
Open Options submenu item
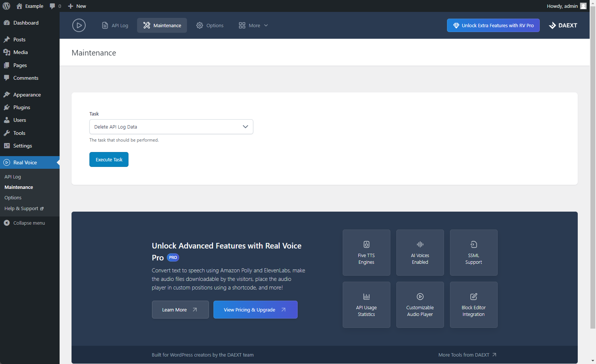tap(13, 197)
